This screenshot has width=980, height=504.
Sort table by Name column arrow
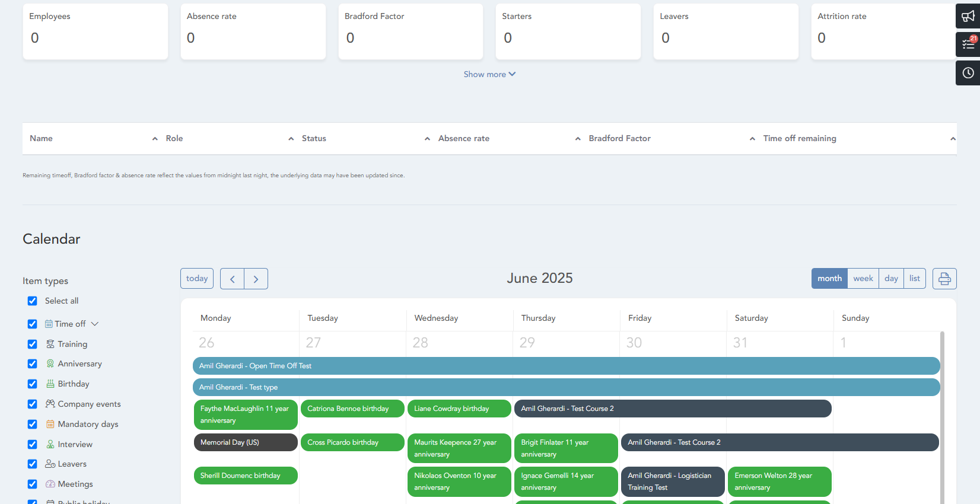pos(155,139)
